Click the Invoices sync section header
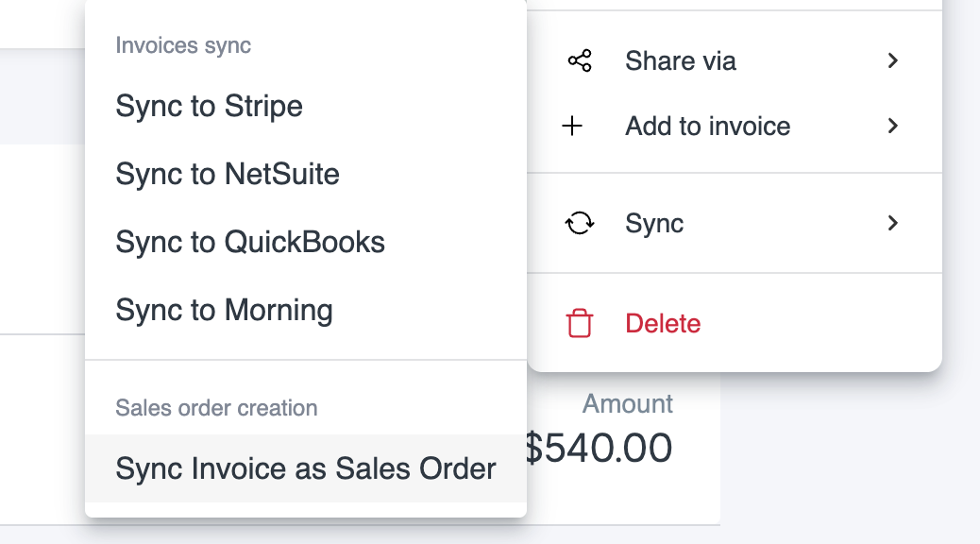This screenshot has height=544, width=980. [182, 44]
